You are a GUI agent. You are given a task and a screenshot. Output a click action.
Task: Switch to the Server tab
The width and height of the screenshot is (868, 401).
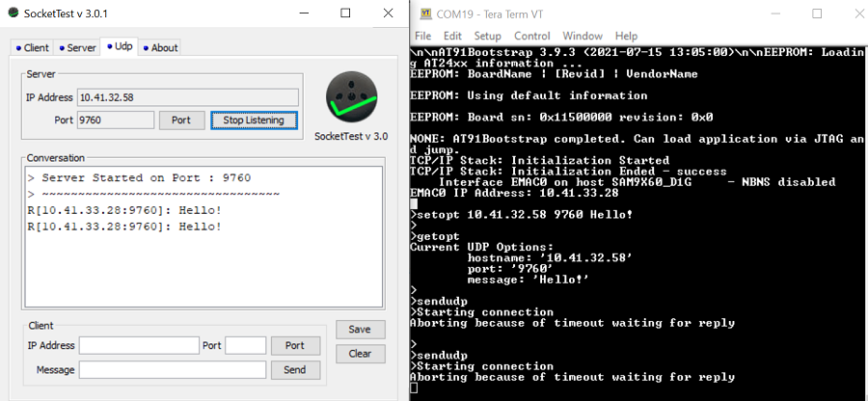pyautogui.click(x=77, y=47)
